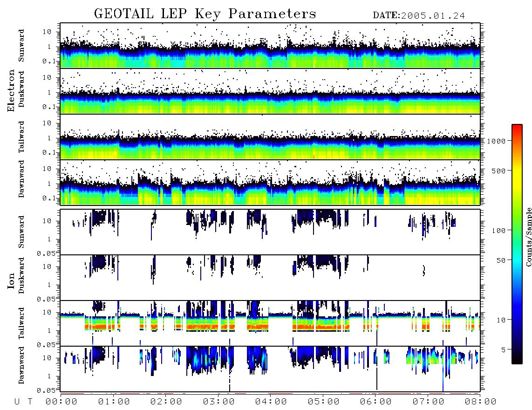Screen dimensions: 532x410
Task: Click the 1000 colorbar tick label
Action: click(x=497, y=141)
